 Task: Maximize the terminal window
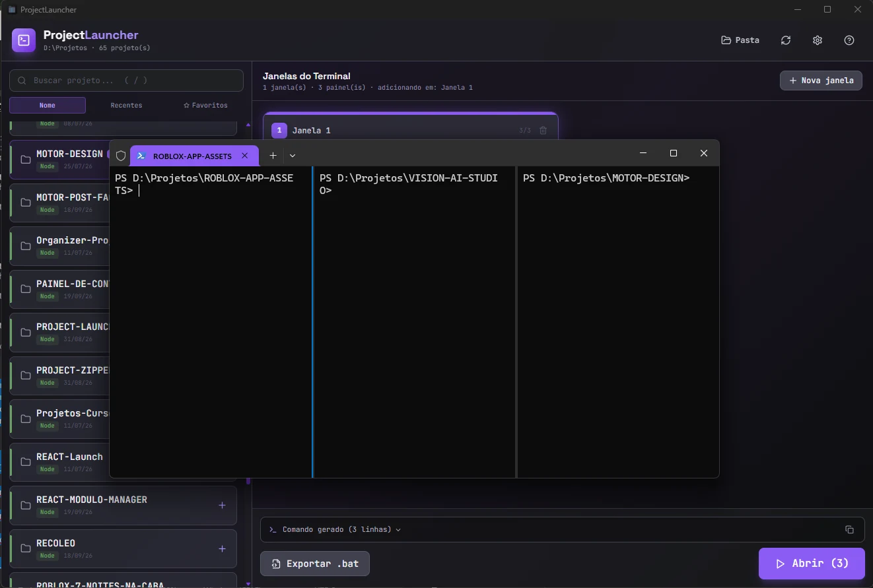pyautogui.click(x=674, y=153)
